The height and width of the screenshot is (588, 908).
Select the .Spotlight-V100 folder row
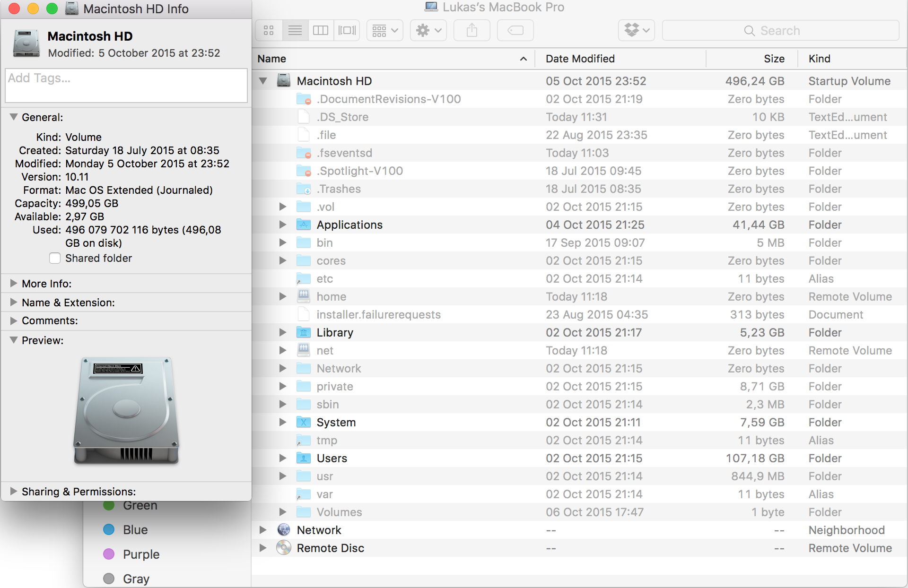coord(580,171)
